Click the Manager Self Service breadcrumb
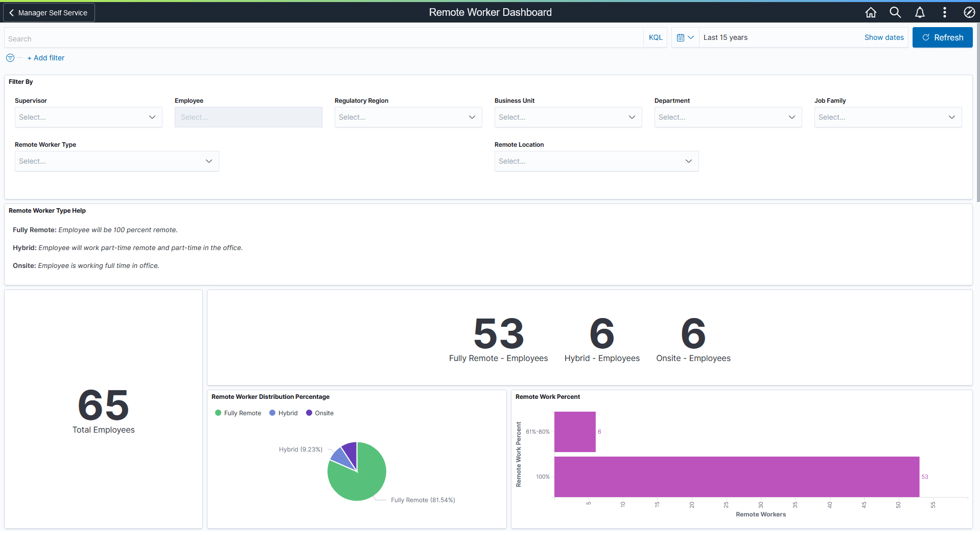The image size is (980, 540). pyautogui.click(x=53, y=12)
